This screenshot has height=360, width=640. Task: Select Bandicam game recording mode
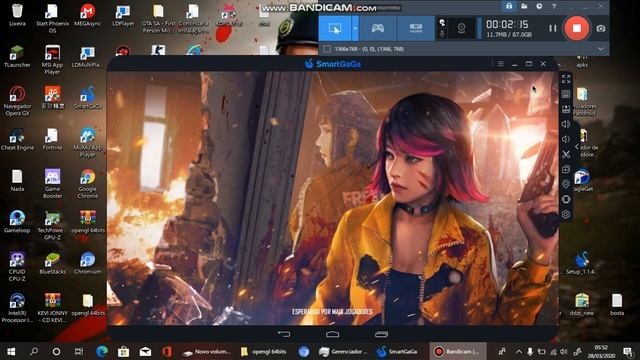(378, 28)
